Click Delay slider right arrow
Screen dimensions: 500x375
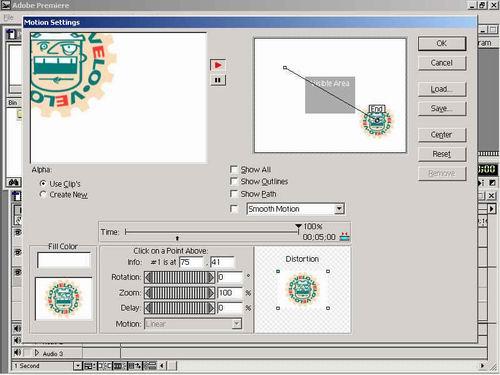[x=211, y=308]
